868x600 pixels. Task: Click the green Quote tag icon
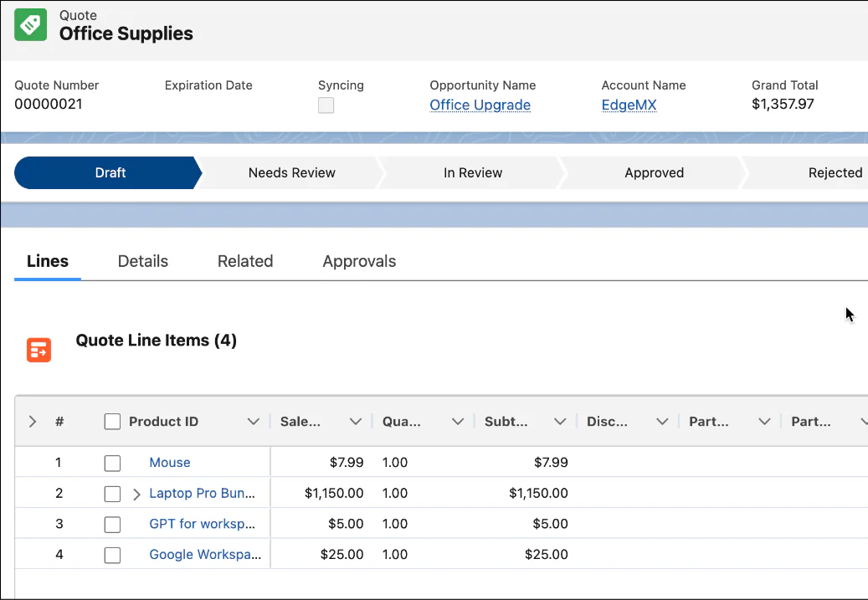[30, 25]
